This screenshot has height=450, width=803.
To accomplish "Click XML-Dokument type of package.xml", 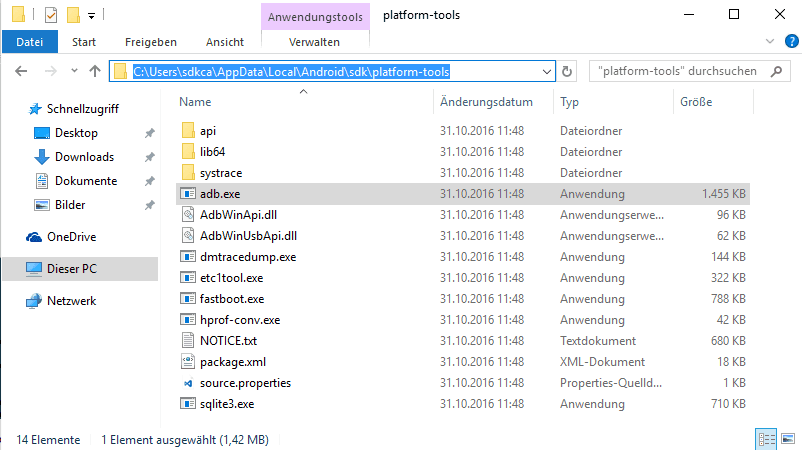I will (x=602, y=362).
